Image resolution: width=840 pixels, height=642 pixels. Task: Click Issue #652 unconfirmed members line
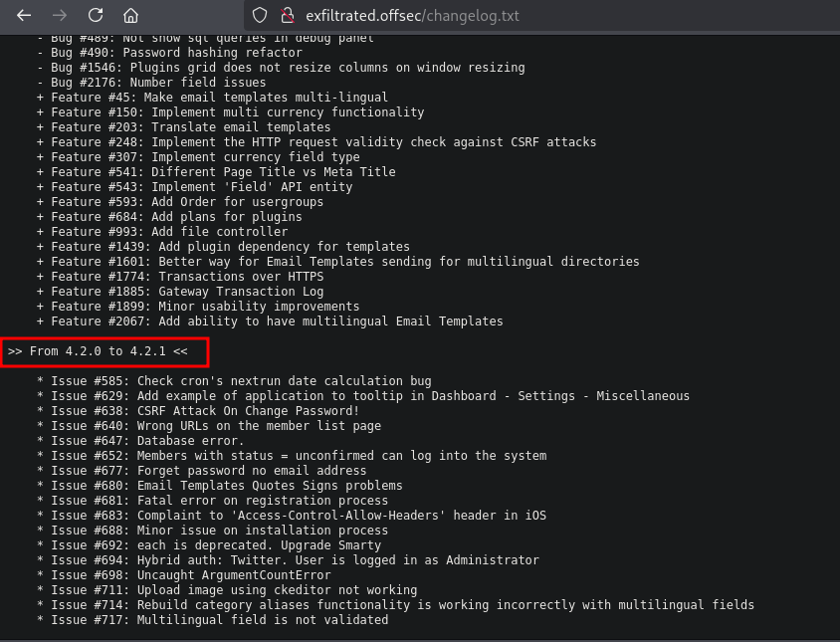click(292, 456)
